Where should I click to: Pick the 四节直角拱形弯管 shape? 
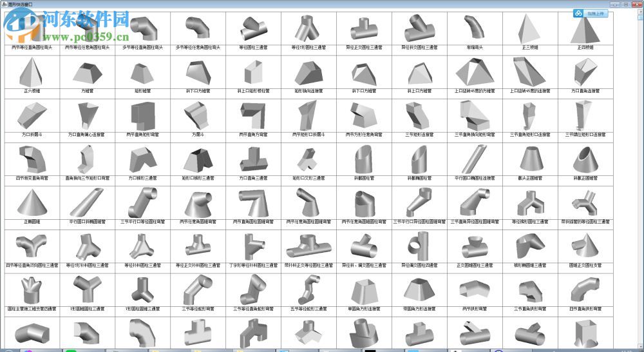[585, 289]
